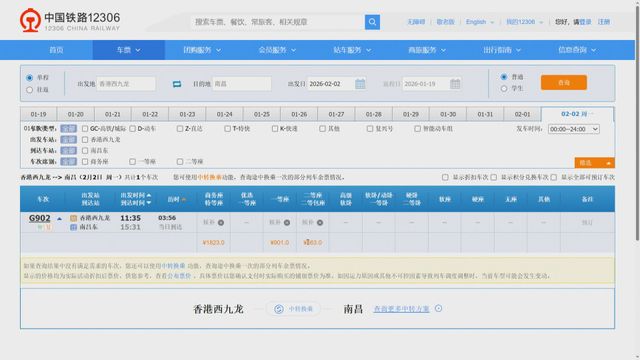640x360 pixels.
Task: Check the K fast train filter
Action: (x=275, y=129)
